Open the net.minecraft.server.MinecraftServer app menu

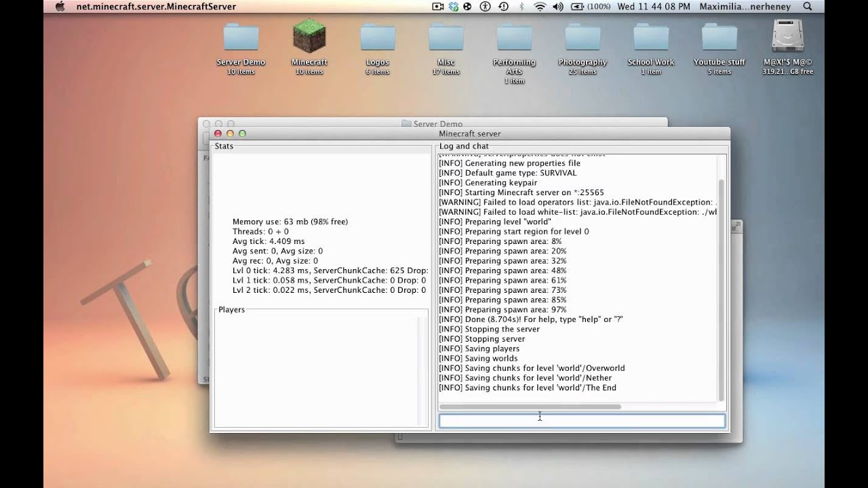[x=156, y=7]
